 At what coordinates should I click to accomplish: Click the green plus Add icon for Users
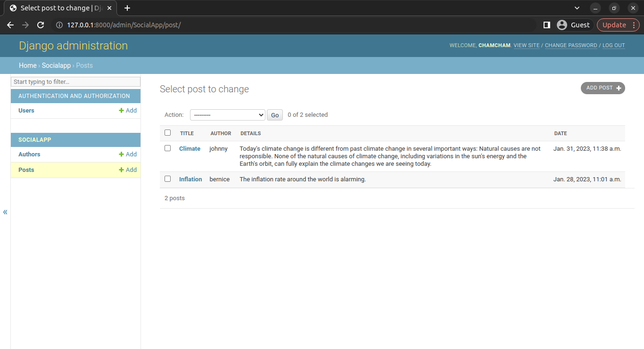click(122, 111)
